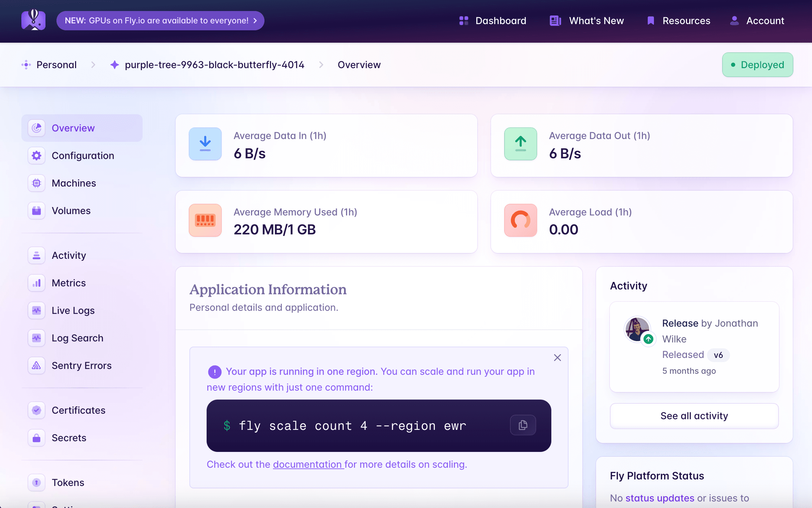Image resolution: width=812 pixels, height=508 pixels.
Task: Click the Overview sidebar icon
Action: click(36, 127)
